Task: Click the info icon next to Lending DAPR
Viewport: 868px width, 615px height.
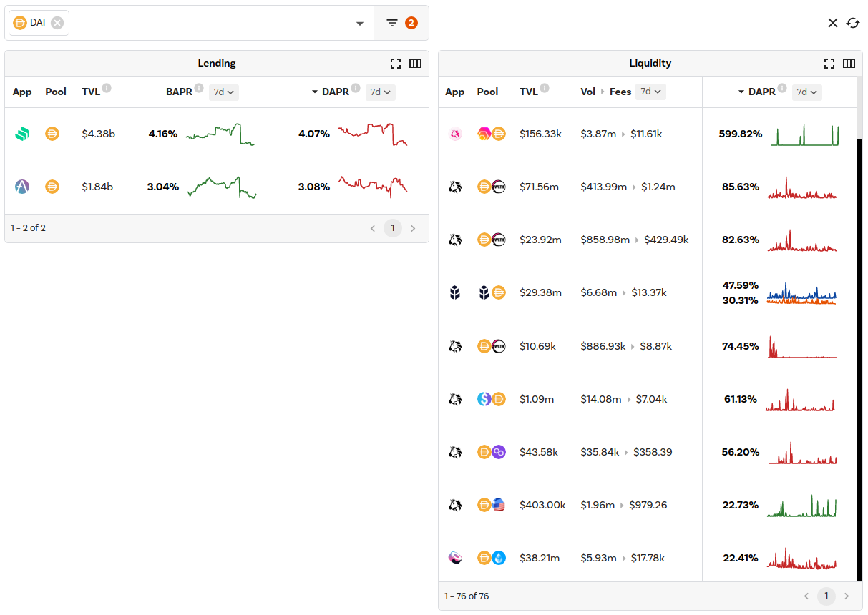Action: point(356,88)
